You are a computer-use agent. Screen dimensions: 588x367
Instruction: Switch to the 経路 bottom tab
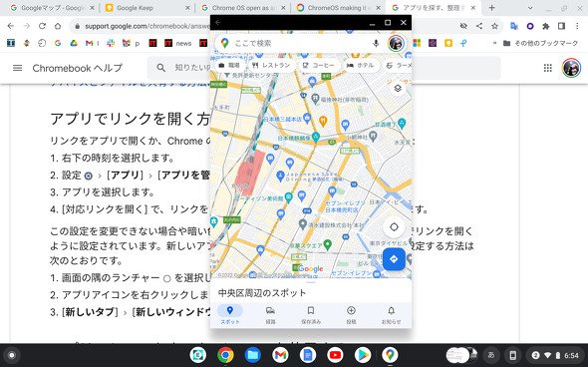pyautogui.click(x=270, y=314)
